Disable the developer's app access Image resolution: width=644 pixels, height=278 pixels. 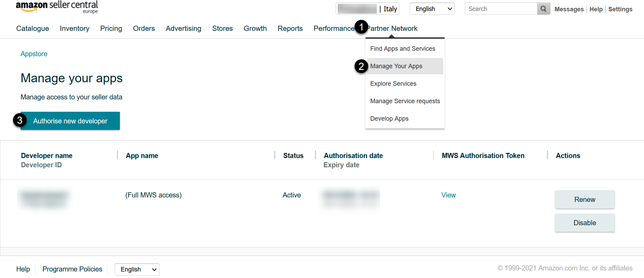pyautogui.click(x=584, y=223)
